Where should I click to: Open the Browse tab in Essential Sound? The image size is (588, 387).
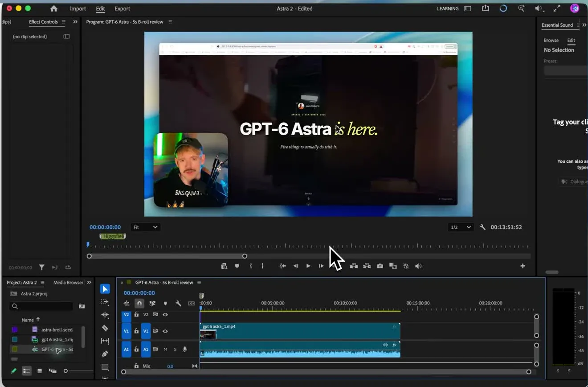tap(551, 40)
